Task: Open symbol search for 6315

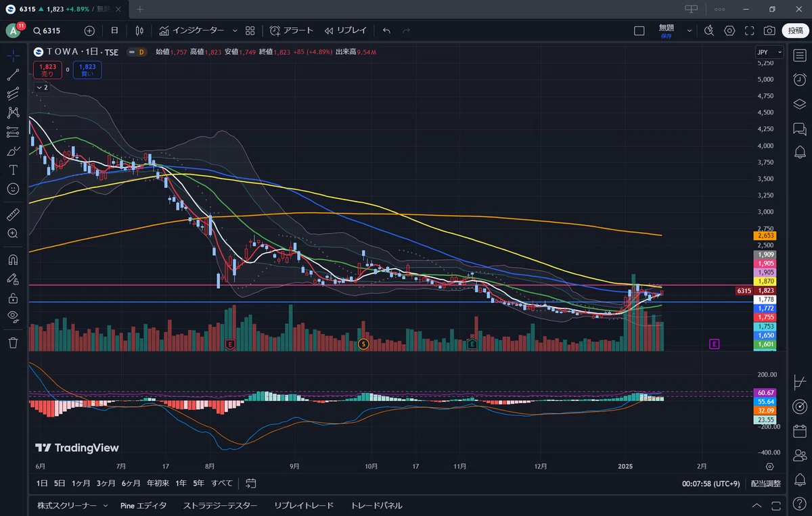Action: 47,30
